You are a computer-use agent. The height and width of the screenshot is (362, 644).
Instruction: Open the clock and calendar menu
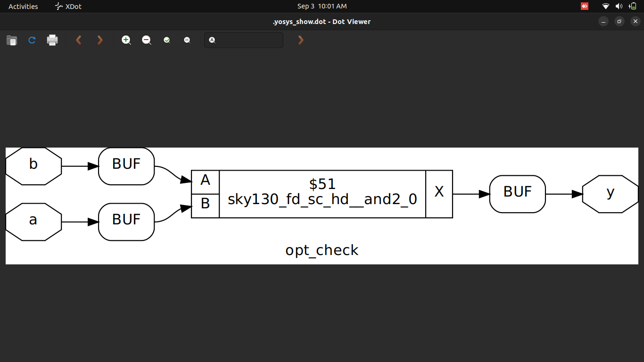[x=322, y=6]
